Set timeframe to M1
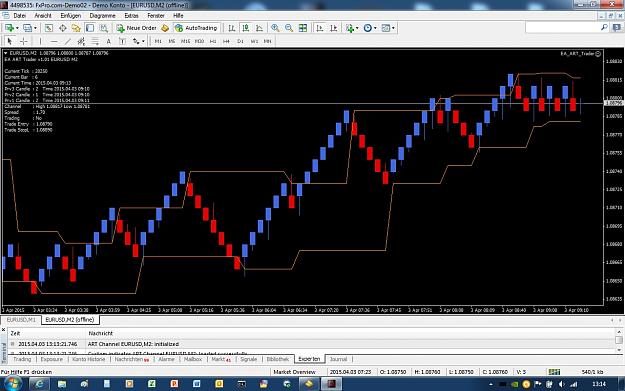 pyautogui.click(x=158, y=41)
